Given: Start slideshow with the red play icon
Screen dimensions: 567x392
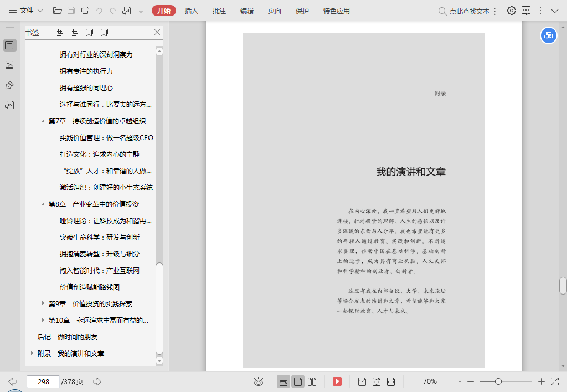Looking at the screenshot, I should coord(337,381).
